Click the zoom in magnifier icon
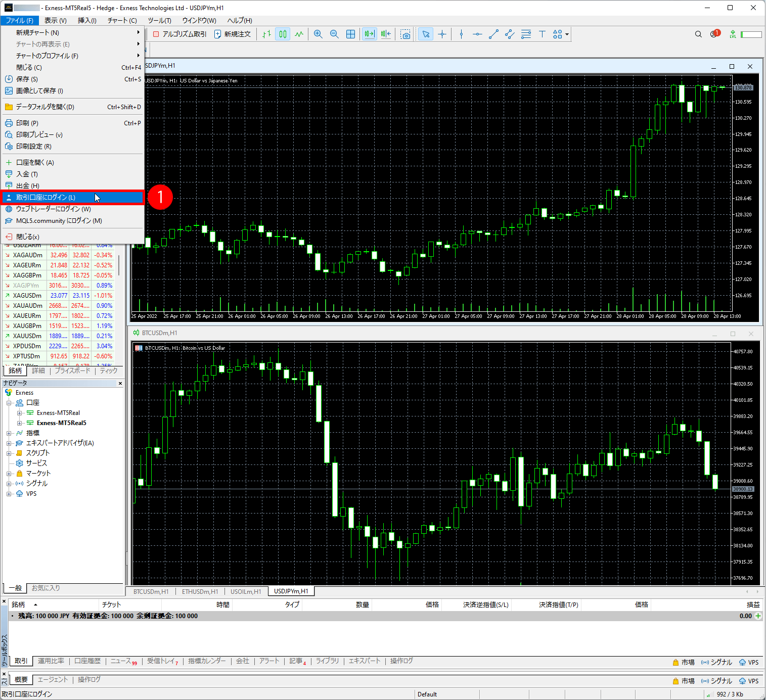The height and width of the screenshot is (700, 766). click(318, 34)
